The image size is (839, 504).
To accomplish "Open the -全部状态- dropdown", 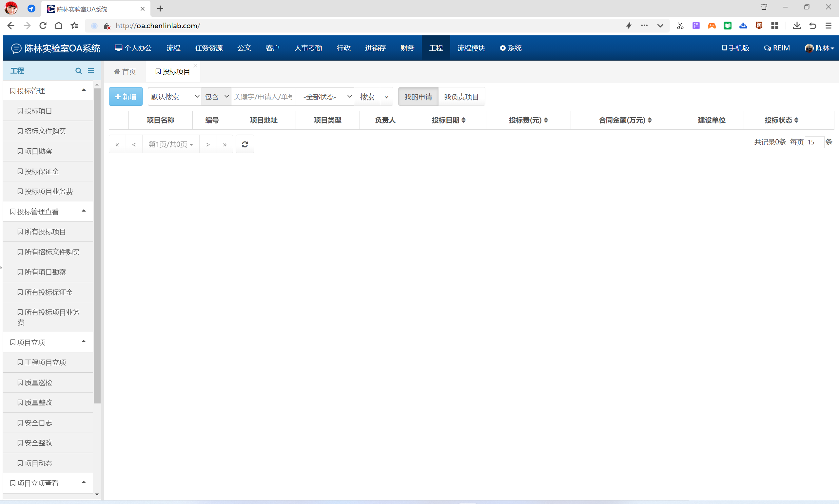I will click(325, 97).
